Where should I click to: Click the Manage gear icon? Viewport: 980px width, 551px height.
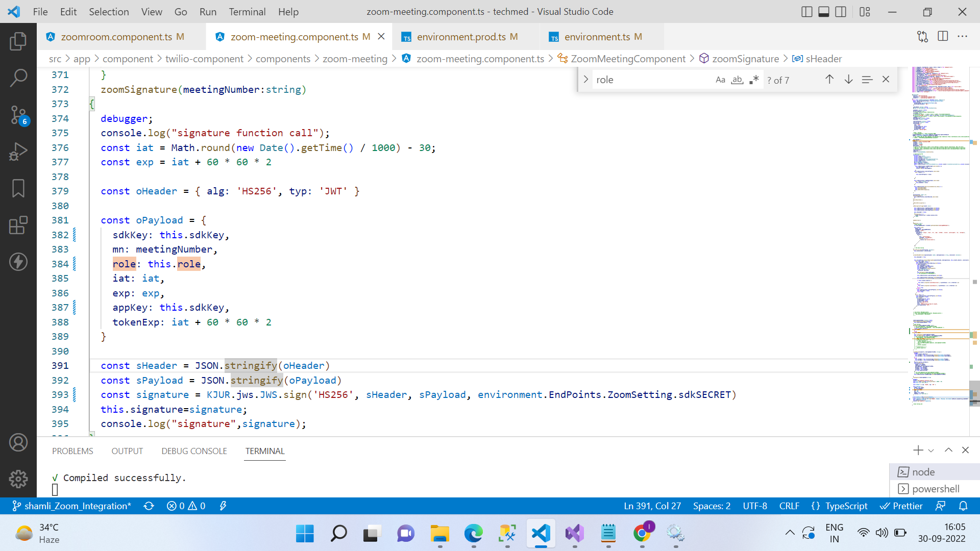(x=18, y=479)
